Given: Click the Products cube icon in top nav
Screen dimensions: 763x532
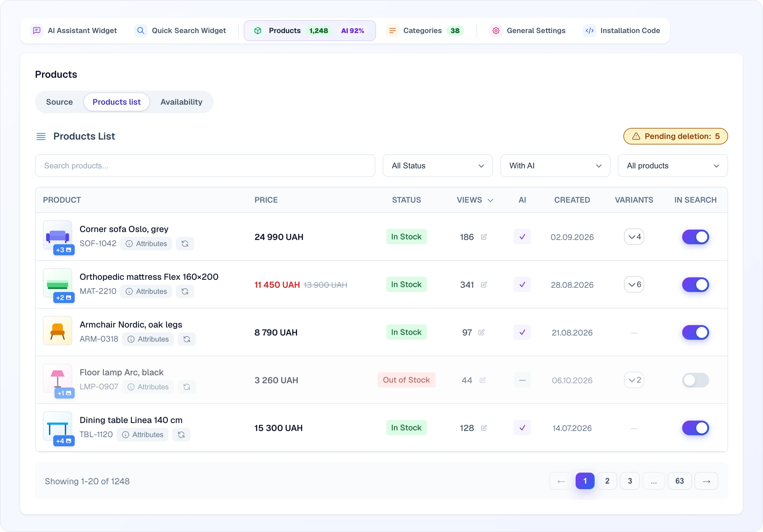Looking at the screenshot, I should coord(257,31).
